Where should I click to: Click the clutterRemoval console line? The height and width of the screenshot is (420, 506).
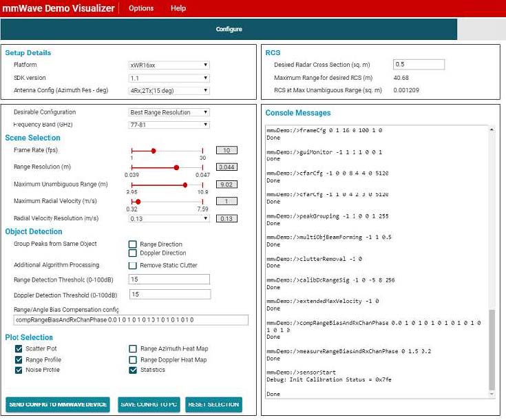click(x=315, y=259)
